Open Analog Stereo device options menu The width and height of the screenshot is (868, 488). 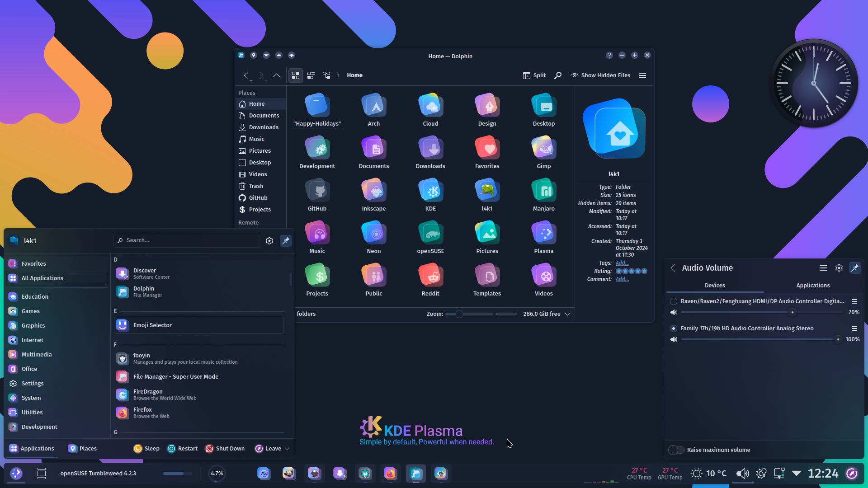tap(854, 328)
